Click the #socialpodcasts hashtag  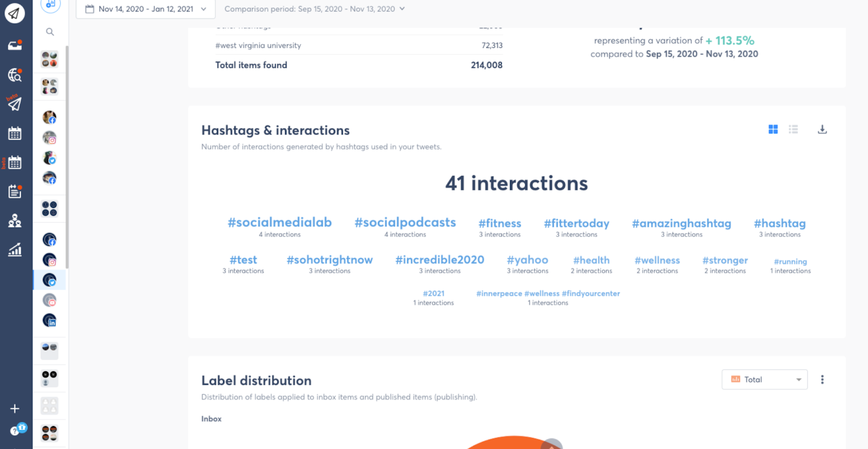click(x=405, y=223)
